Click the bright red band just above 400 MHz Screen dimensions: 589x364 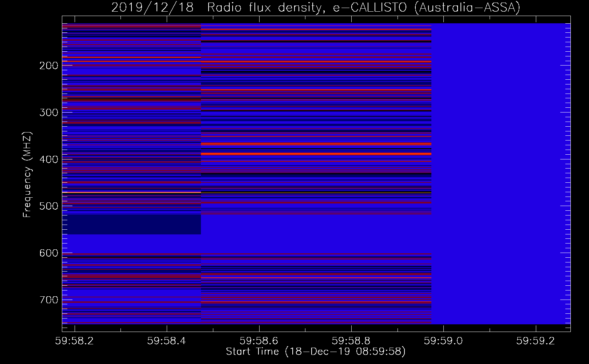pos(316,154)
